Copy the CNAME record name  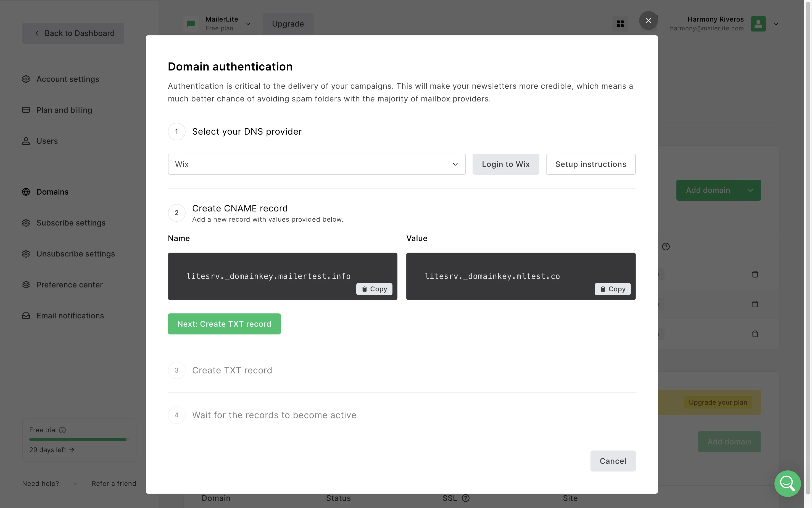374,289
